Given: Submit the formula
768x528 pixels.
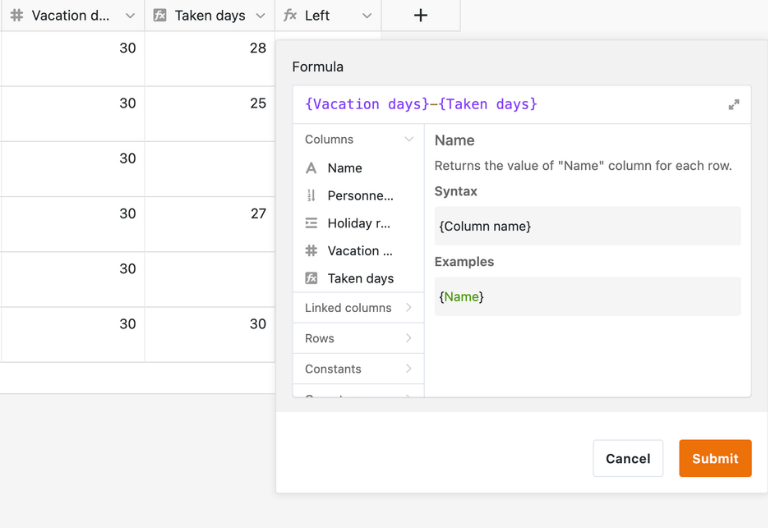Looking at the screenshot, I should click(715, 458).
